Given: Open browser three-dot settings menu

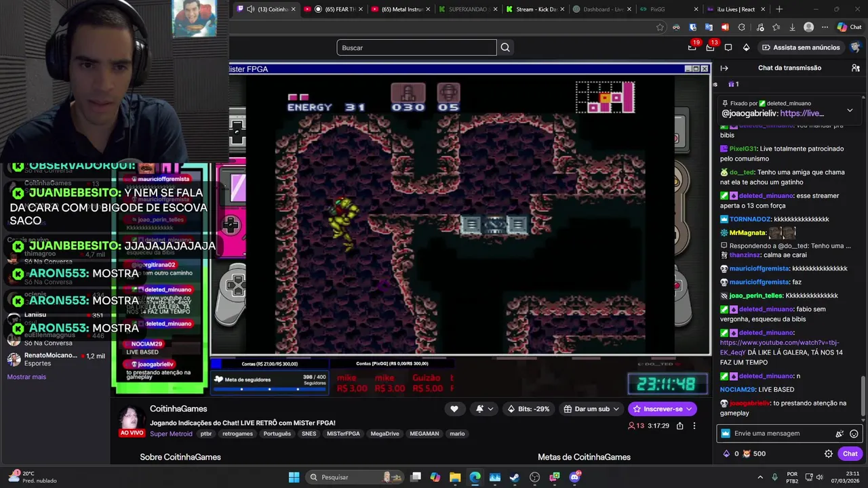Looking at the screenshot, I should click(825, 27).
